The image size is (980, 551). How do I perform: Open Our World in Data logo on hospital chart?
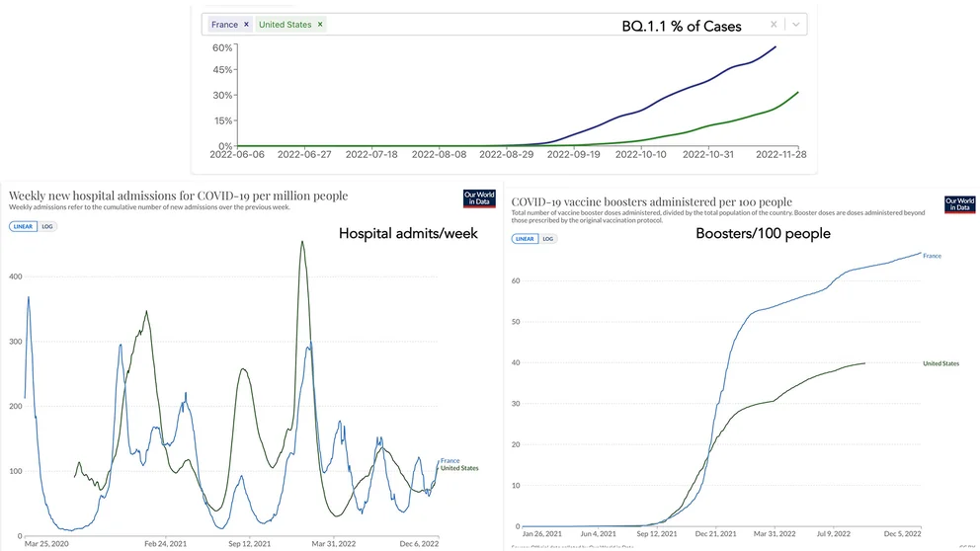click(x=479, y=198)
